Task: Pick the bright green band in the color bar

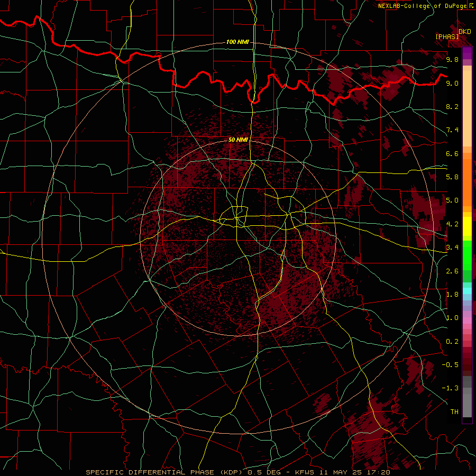Action: pos(467,255)
